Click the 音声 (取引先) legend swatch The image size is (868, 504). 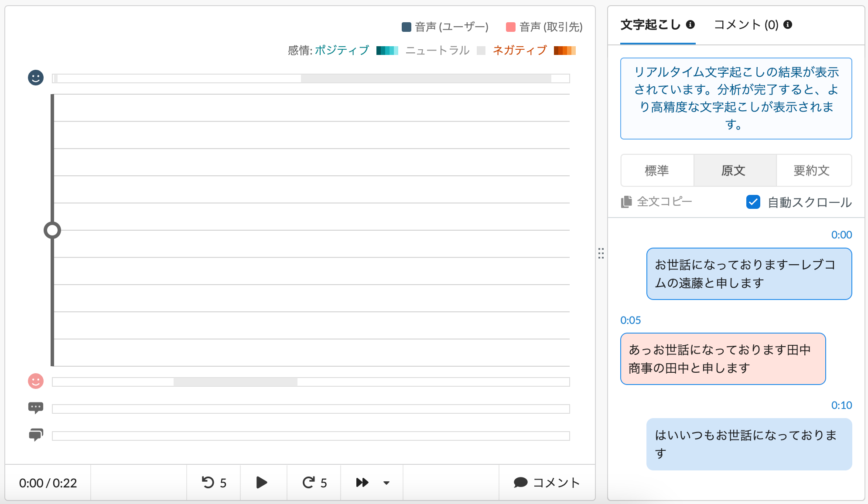tap(511, 27)
